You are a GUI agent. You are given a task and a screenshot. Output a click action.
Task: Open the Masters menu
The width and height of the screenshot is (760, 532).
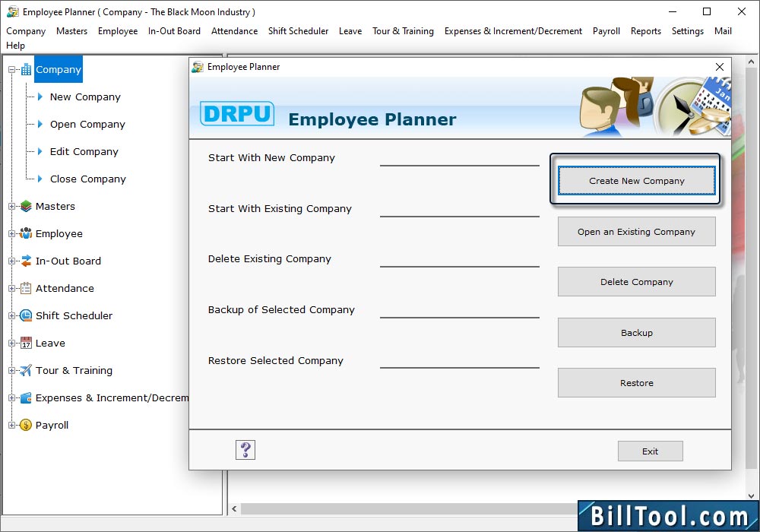[x=71, y=31]
